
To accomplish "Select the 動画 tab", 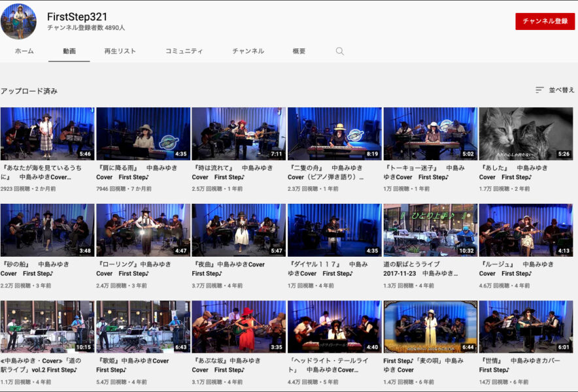I will (69, 51).
